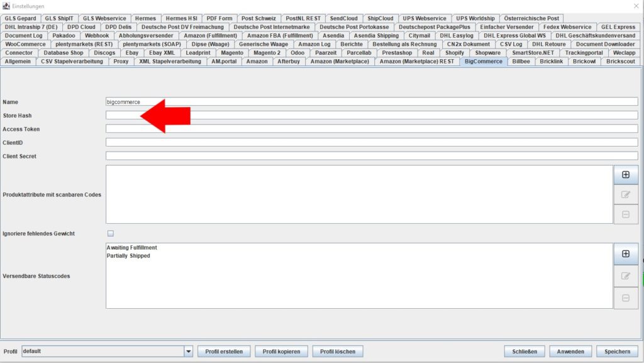Open the DHL Easylog tab
Image resolution: width=644 pixels, height=363 pixels.
pos(457,36)
